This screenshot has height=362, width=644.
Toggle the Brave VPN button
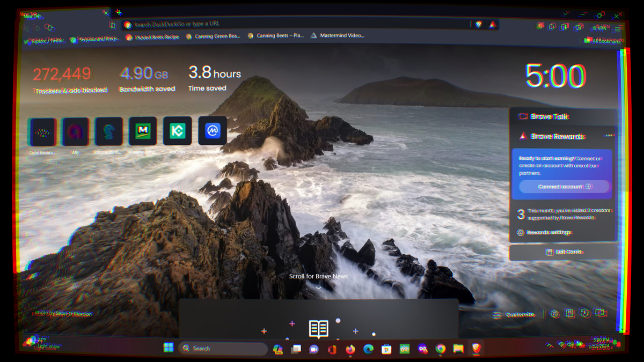[599, 28]
